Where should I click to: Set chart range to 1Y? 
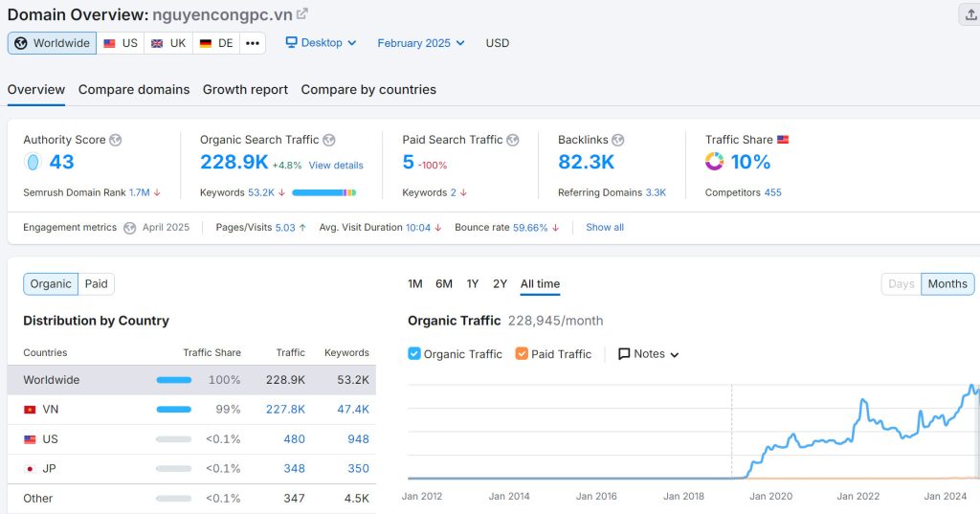[x=473, y=284]
